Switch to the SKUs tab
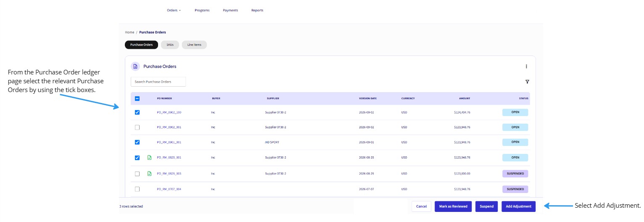Screen dimensions: 644x222 (170, 45)
